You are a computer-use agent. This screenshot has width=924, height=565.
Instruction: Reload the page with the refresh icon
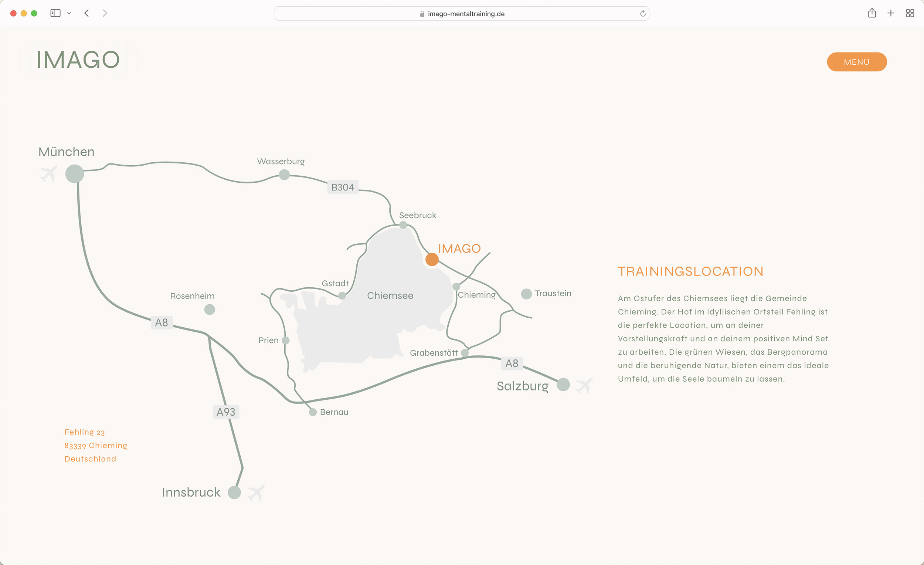[x=642, y=14]
